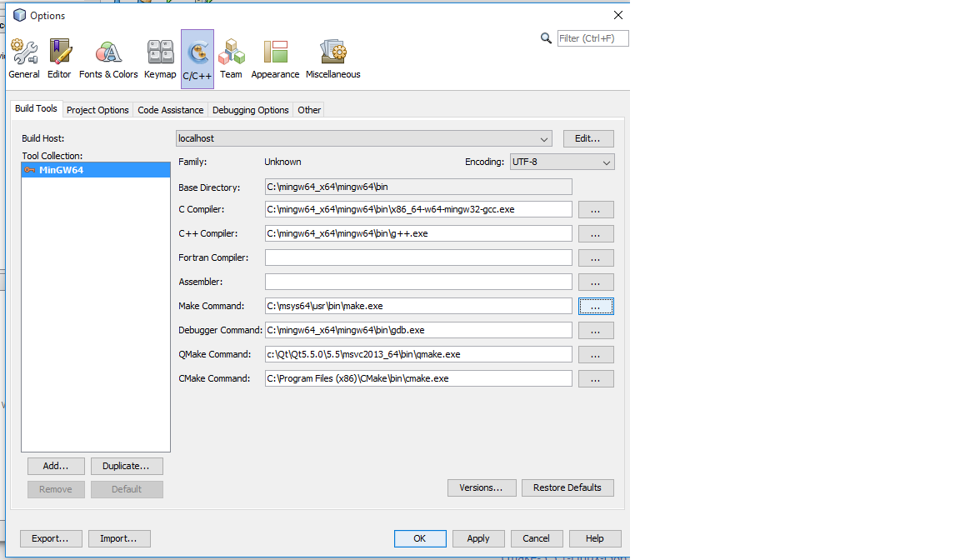960x560 pixels.
Task: Open the Team options category
Action: (231, 58)
